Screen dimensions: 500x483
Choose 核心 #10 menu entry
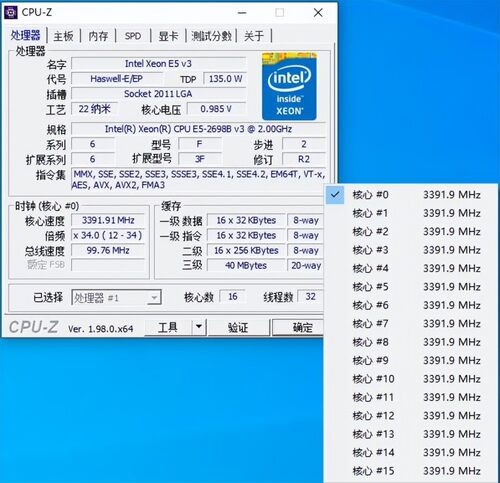click(x=410, y=379)
